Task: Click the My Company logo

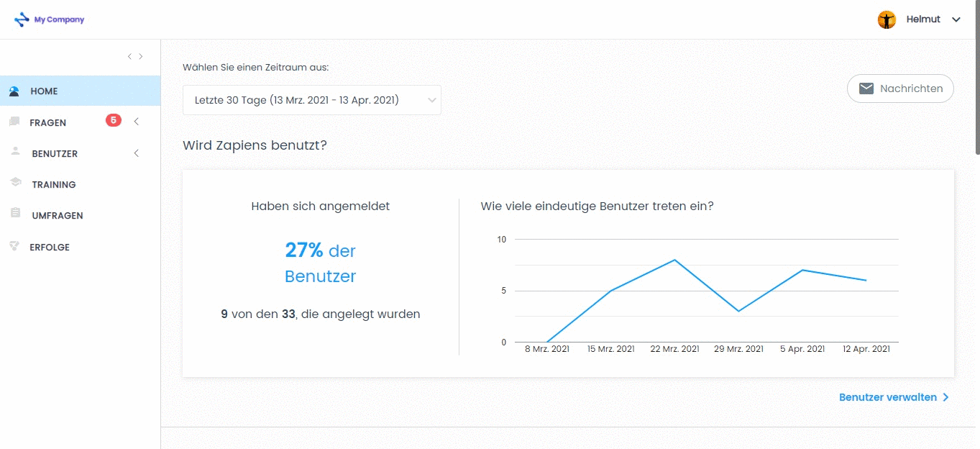Action: pyautogui.click(x=50, y=19)
